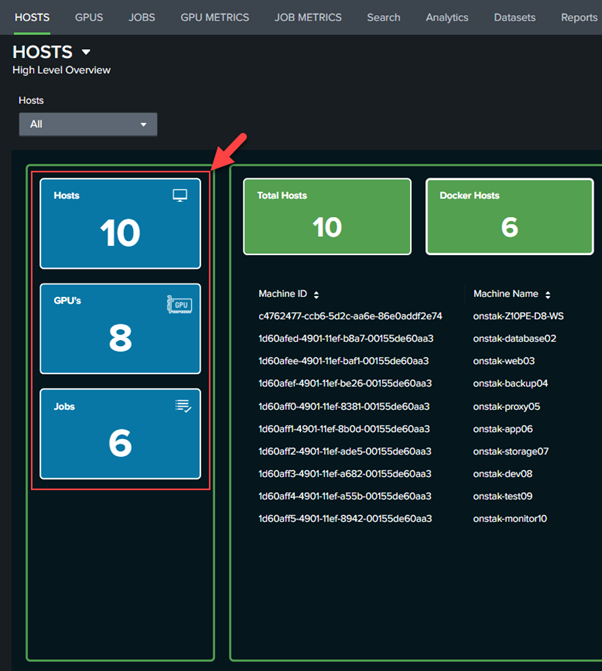
Task: Click the monitor icon on Hosts tile
Action: [x=180, y=196]
